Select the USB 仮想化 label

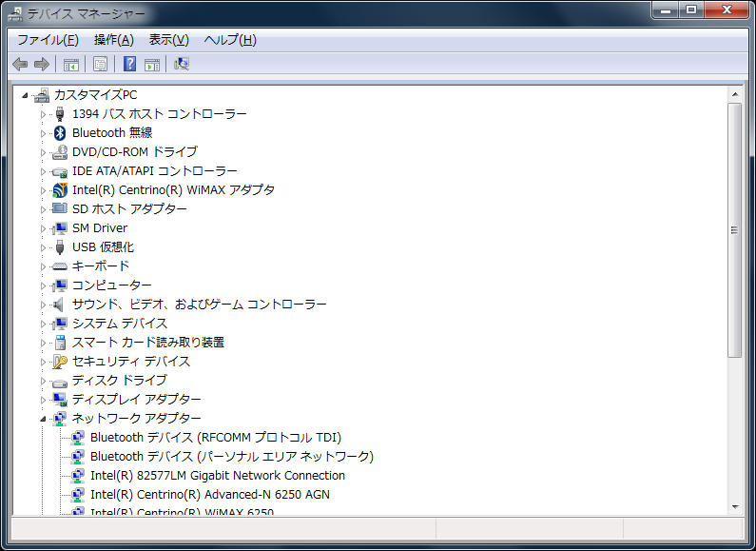click(x=104, y=247)
